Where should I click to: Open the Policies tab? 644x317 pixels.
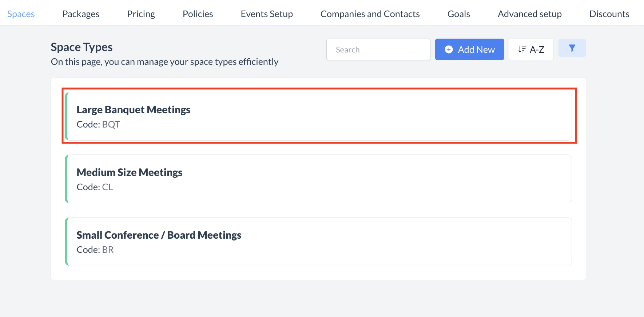(x=198, y=14)
